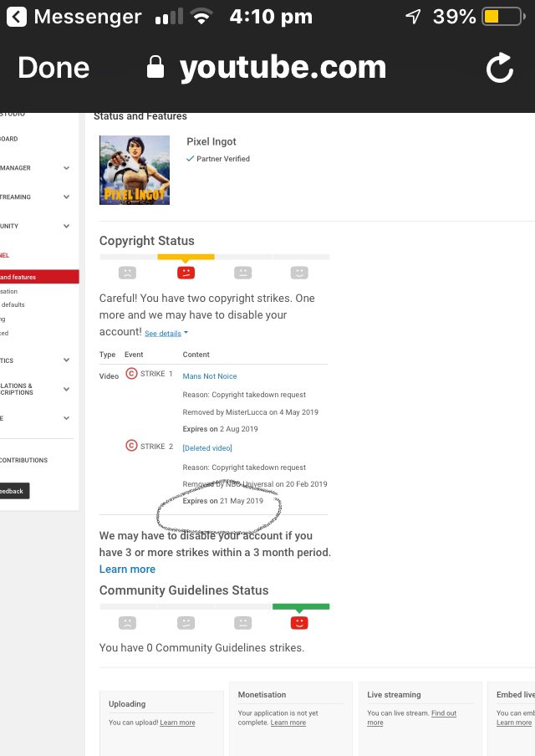Viewport: 535px width, 756px height.
Task: Open the Mans Not Noice video link
Action: (210, 376)
